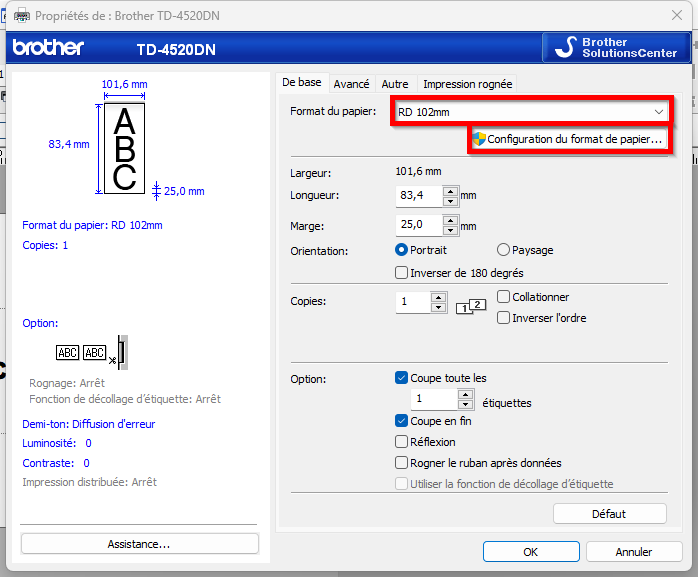Click the cut option ABC illustration
The image size is (698, 577).
92,353
